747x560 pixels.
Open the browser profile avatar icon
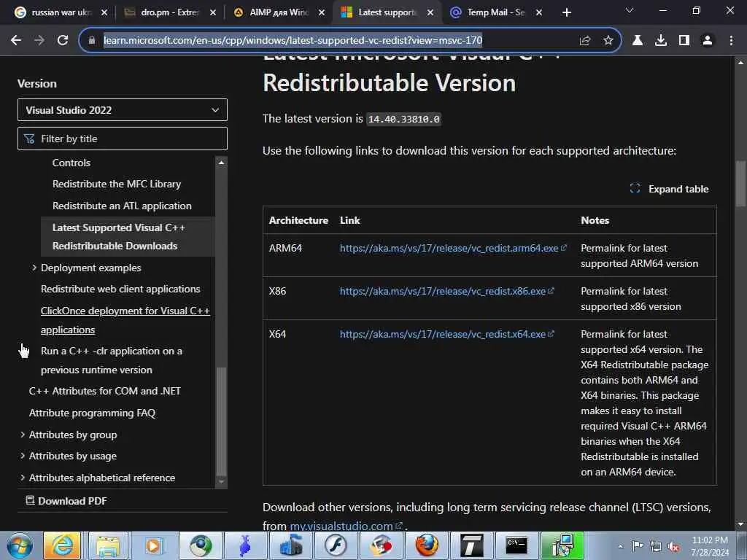[708, 41]
